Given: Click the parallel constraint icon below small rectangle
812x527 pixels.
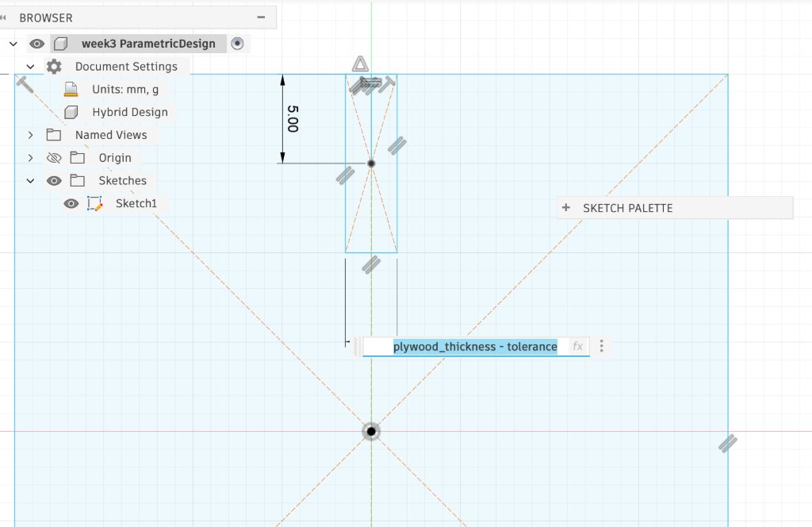Looking at the screenshot, I should pos(371,265).
